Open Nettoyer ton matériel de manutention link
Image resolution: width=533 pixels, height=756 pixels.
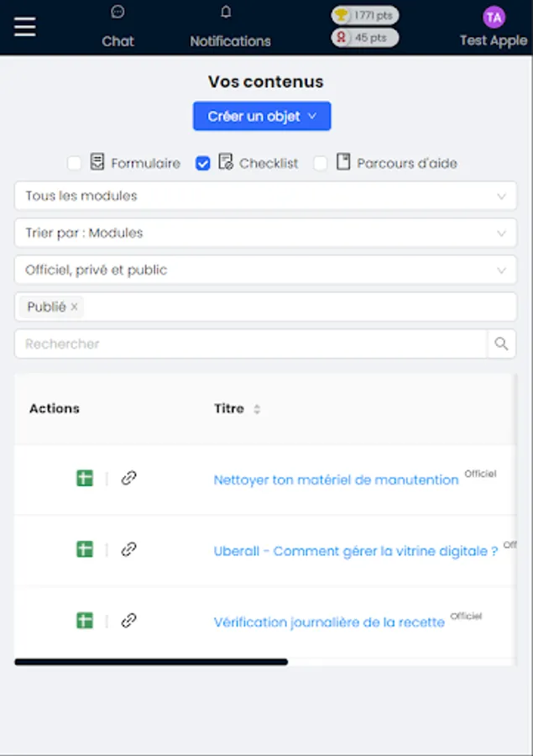[336, 480]
